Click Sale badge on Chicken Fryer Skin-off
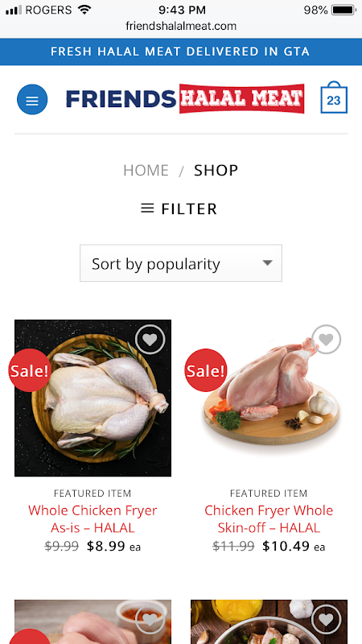 pyautogui.click(x=206, y=370)
